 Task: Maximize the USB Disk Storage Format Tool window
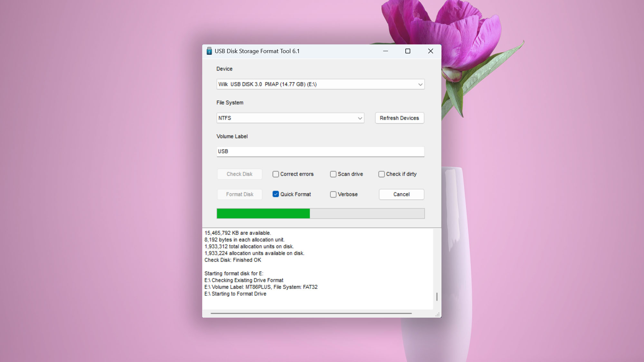[x=408, y=51]
